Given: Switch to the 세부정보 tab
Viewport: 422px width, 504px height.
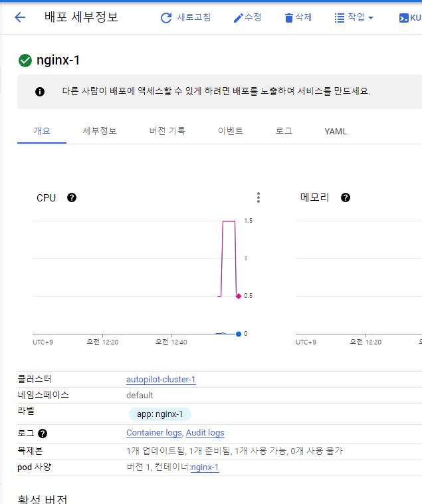Looking at the screenshot, I should (100, 131).
